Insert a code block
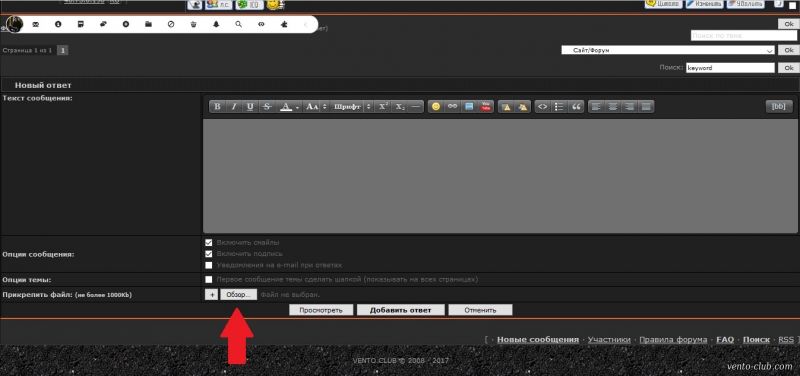 point(543,107)
